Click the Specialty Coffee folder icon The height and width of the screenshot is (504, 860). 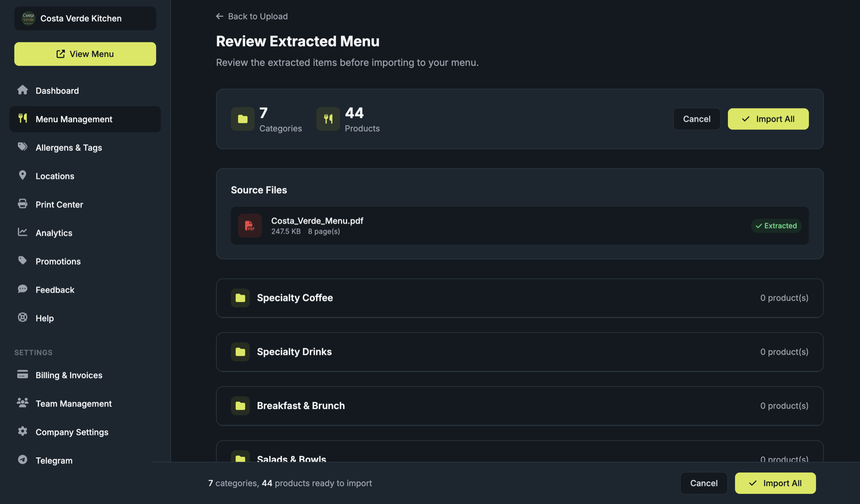point(240,298)
